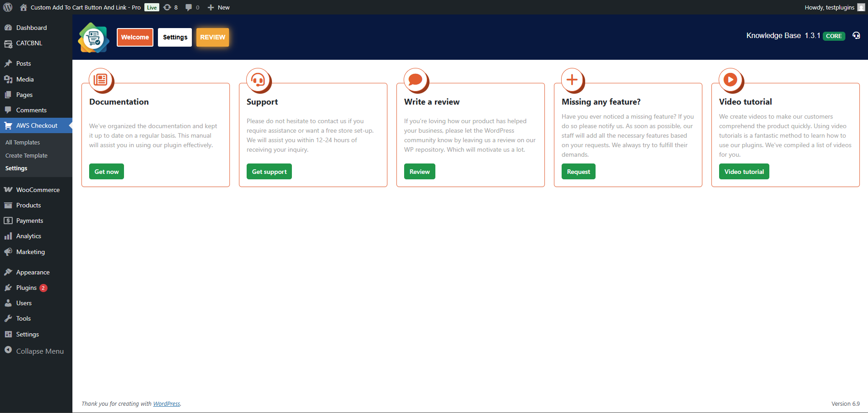
Task: Click the Appearance paintbrush icon
Action: (x=8, y=272)
